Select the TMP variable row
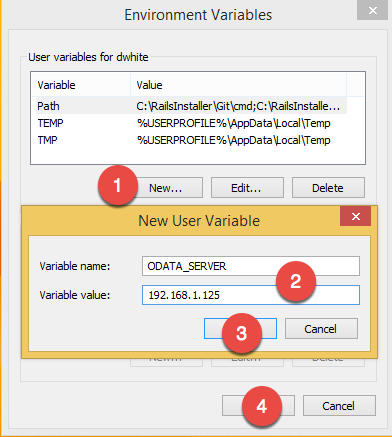This screenshot has width=392, height=437. (191, 140)
